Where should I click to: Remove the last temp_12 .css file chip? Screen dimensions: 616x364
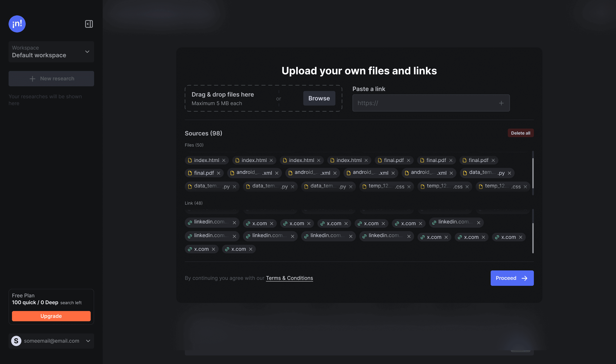(525, 187)
